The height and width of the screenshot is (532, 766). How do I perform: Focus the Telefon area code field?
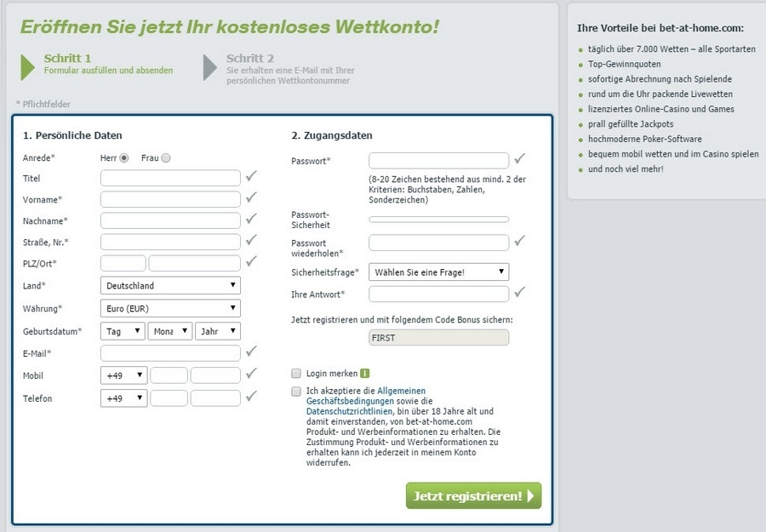pos(169,398)
